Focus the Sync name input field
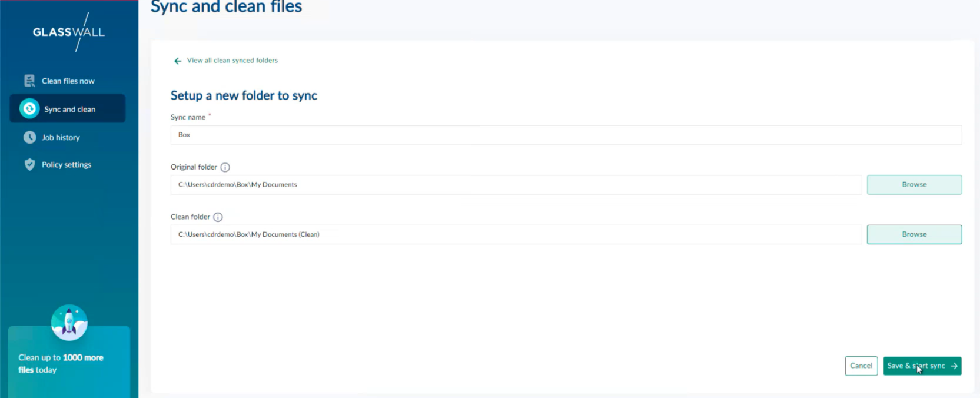Image resolution: width=980 pixels, height=398 pixels. pyautogui.click(x=565, y=135)
